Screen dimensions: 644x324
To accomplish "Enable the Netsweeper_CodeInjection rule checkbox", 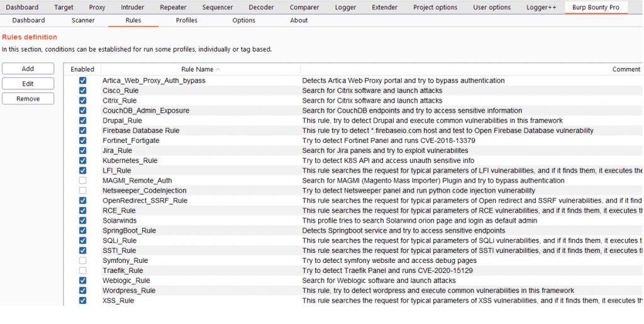I will tap(82, 191).
